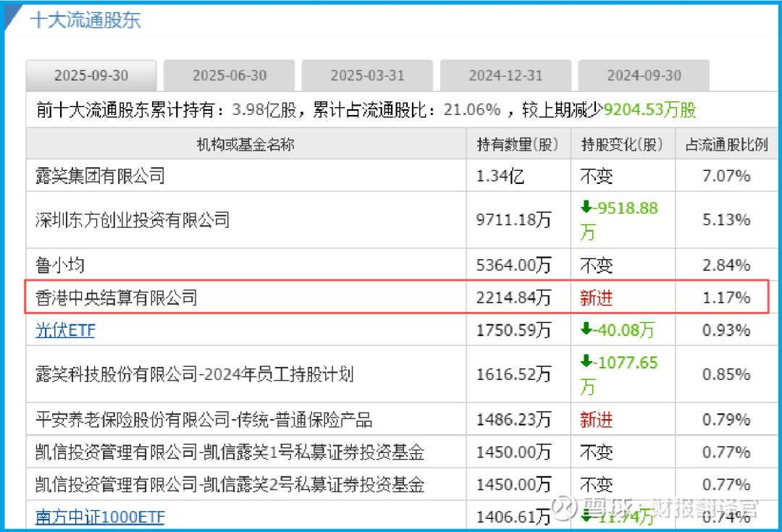Select the 露笑集团有限公司 row name
The image size is (782, 532).
(x=100, y=176)
